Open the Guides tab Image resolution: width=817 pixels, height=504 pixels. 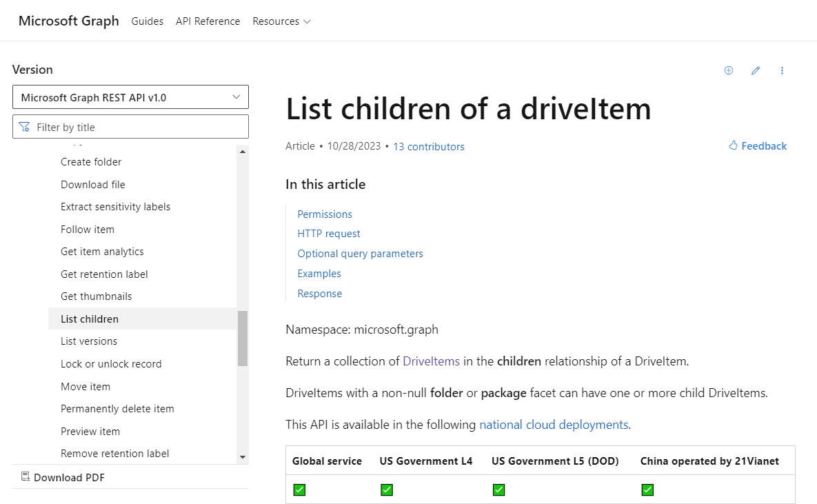tap(147, 21)
